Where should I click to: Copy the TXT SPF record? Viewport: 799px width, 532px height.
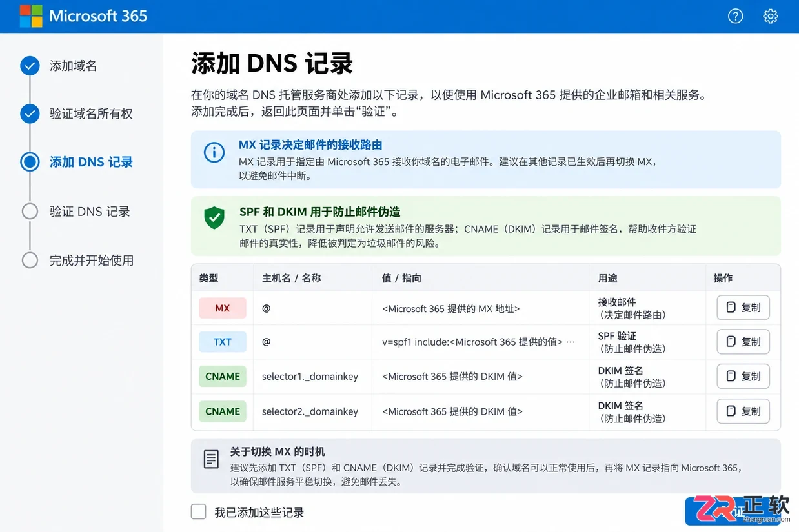743,342
